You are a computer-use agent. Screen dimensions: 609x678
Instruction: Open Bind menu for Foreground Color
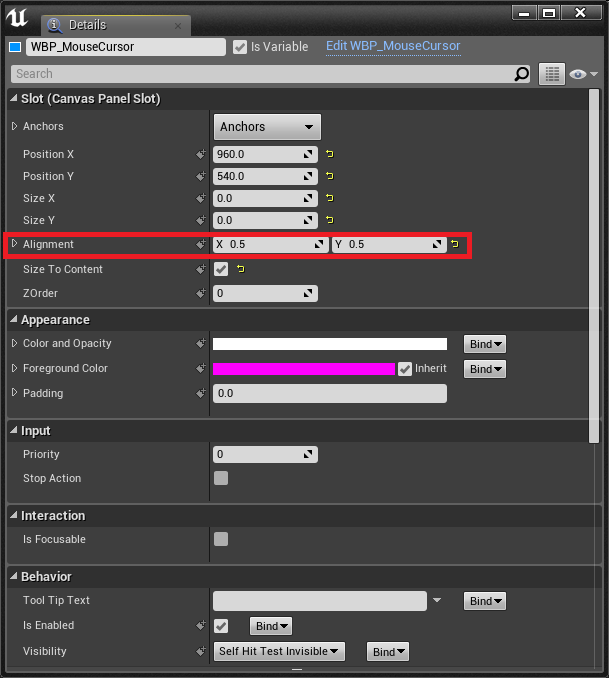pos(485,369)
